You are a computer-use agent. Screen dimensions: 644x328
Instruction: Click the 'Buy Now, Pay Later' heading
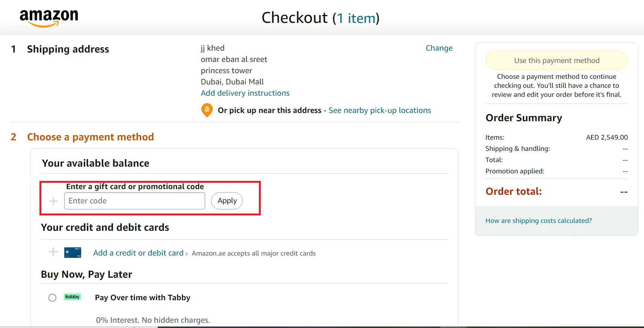point(86,274)
